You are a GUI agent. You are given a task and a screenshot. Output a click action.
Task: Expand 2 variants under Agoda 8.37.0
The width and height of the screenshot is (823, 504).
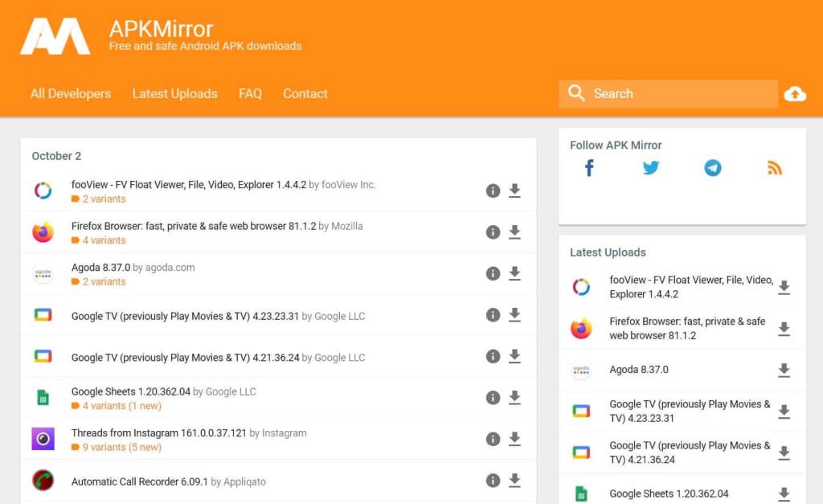tap(103, 282)
